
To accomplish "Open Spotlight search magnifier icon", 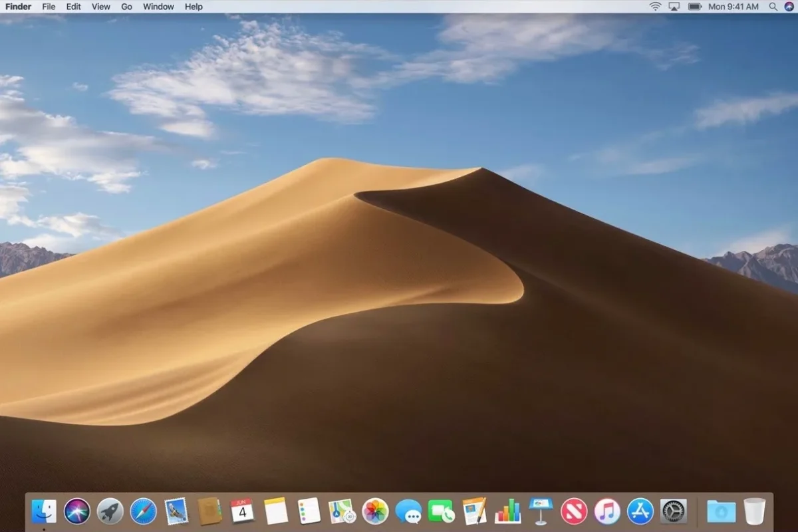I will [773, 7].
